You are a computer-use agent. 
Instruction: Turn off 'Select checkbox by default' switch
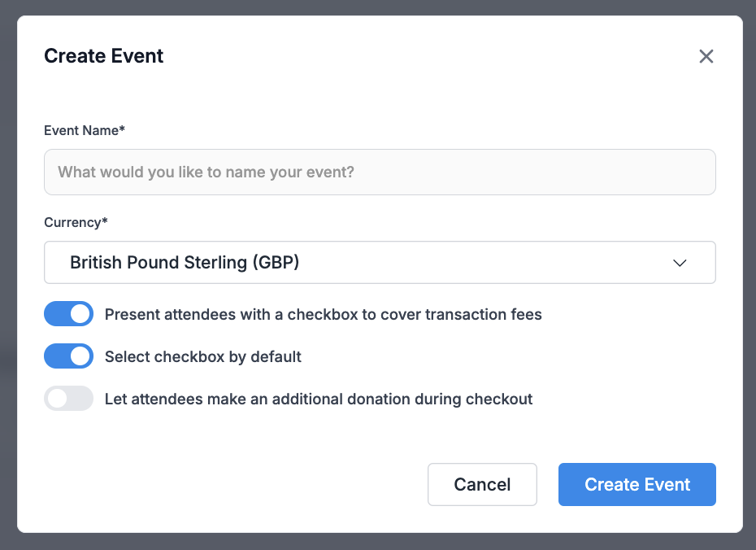(68, 356)
